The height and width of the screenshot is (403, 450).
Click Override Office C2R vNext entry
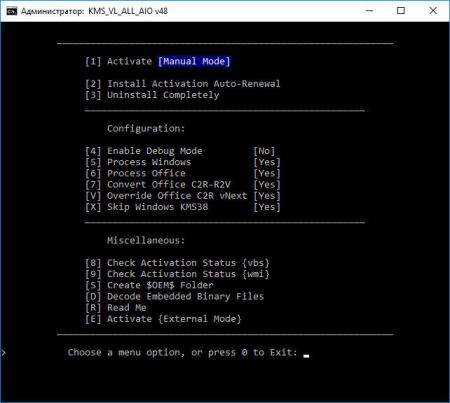(166, 196)
